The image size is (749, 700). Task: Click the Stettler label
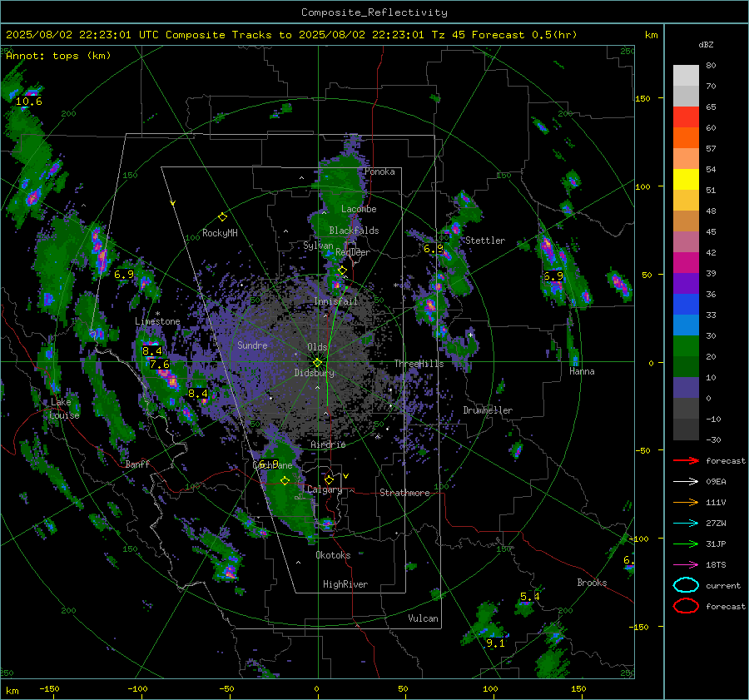485,241
